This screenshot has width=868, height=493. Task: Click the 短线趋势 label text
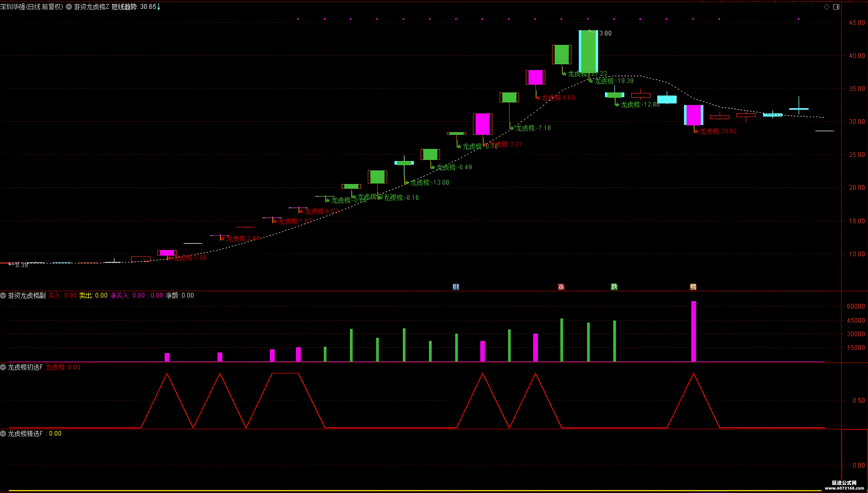124,7
